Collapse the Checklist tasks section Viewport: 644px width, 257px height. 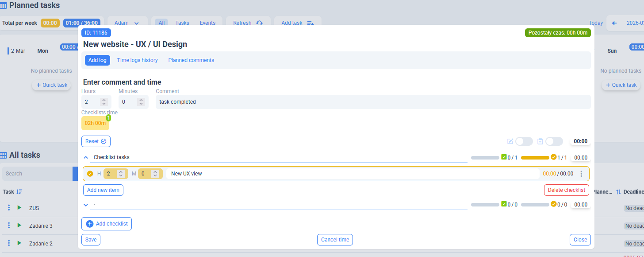[86, 157]
